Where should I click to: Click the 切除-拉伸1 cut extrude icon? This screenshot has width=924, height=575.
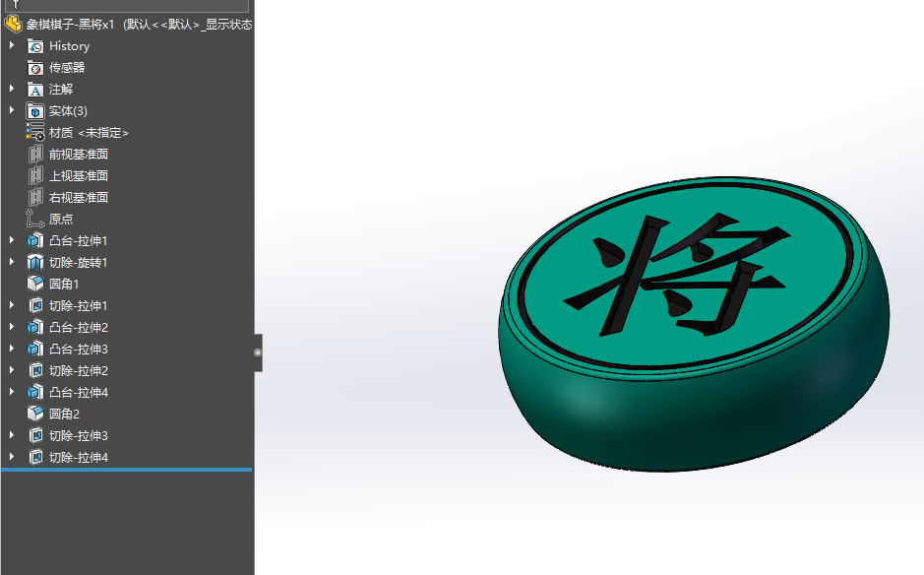[x=35, y=305]
